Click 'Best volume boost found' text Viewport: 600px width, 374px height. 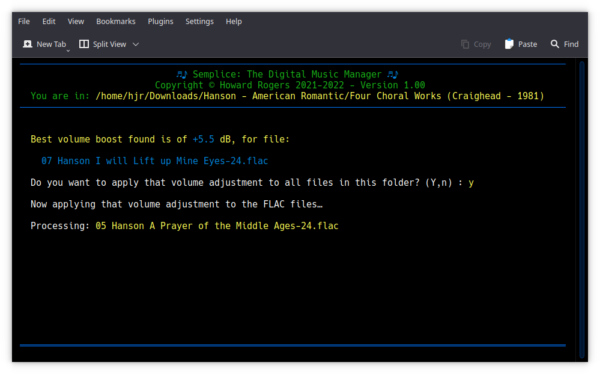click(x=93, y=139)
